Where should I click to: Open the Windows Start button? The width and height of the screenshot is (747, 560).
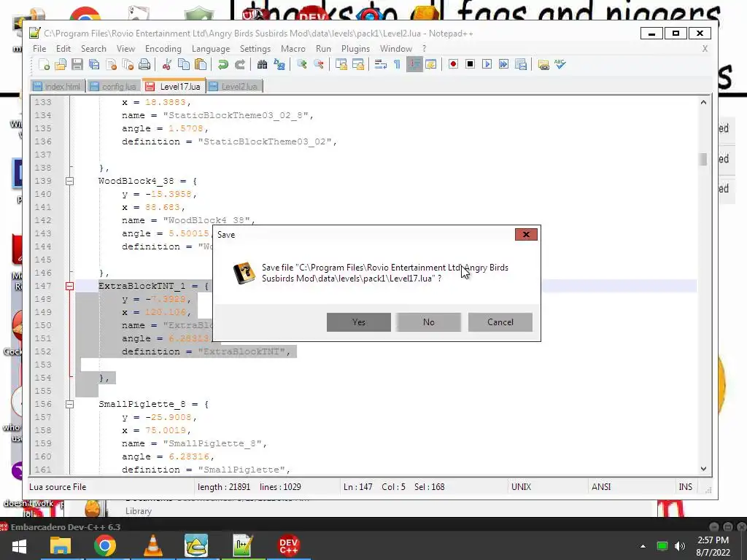[x=19, y=545]
